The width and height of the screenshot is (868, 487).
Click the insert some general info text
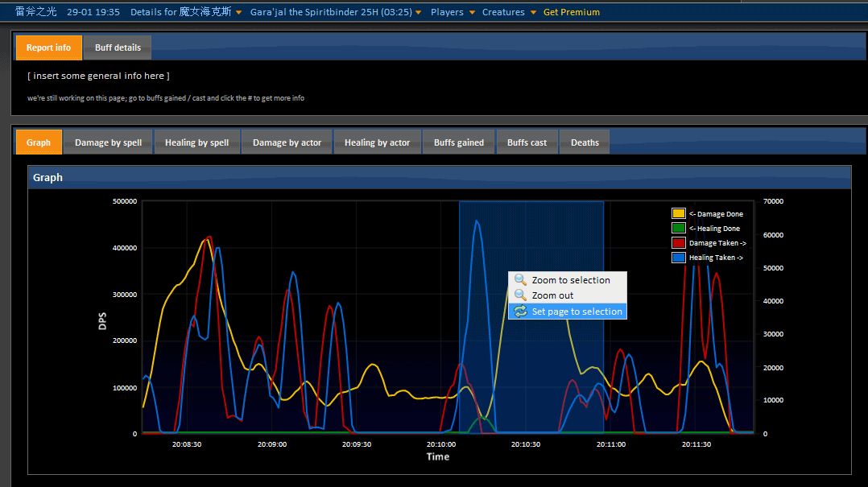click(98, 76)
